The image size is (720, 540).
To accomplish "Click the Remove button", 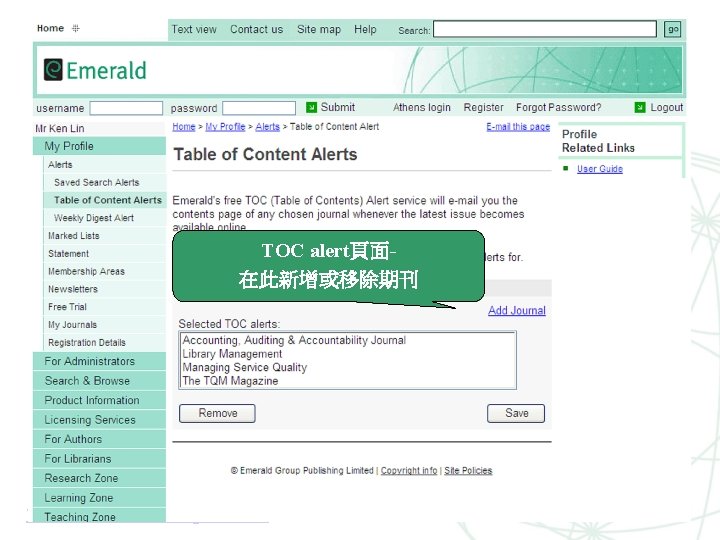I will [x=217, y=413].
